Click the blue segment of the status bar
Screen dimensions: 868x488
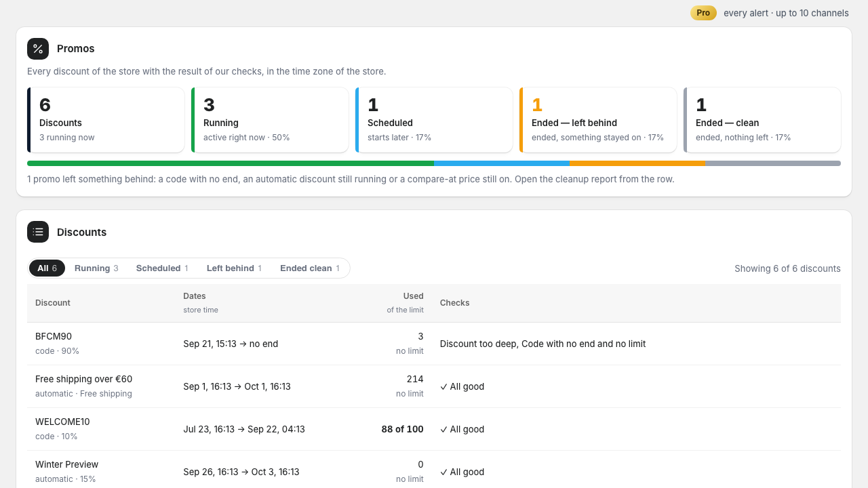tap(502, 163)
